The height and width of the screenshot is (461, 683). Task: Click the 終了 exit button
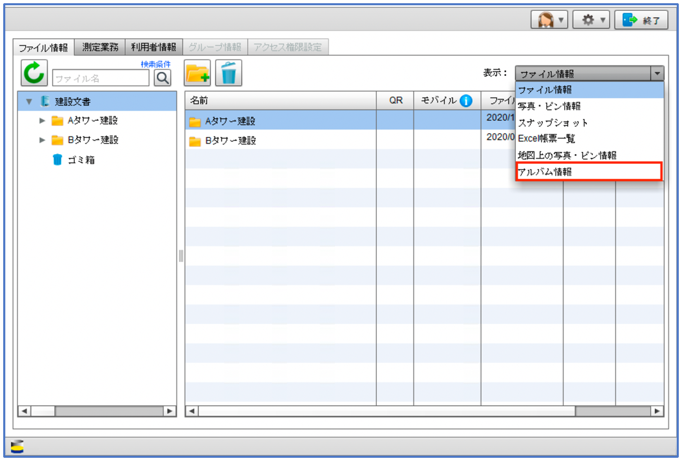641,20
